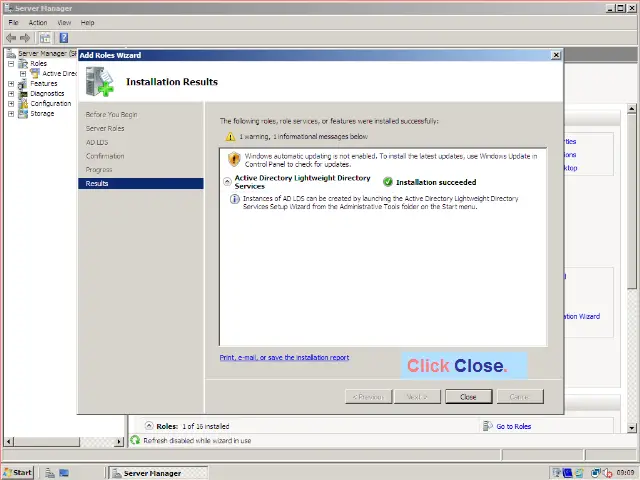The width and height of the screenshot is (640, 480).
Task: Expand the Features tree node
Action: [11, 84]
